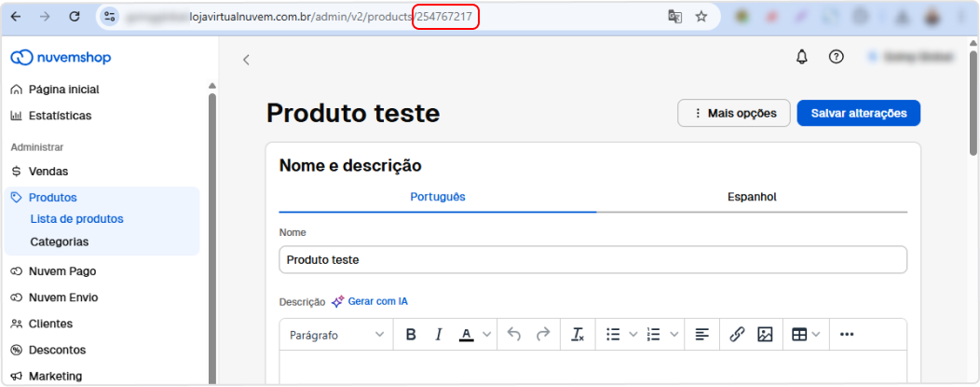This screenshot has width=980, height=387.
Task: Switch to the Português tab
Action: [x=438, y=197]
